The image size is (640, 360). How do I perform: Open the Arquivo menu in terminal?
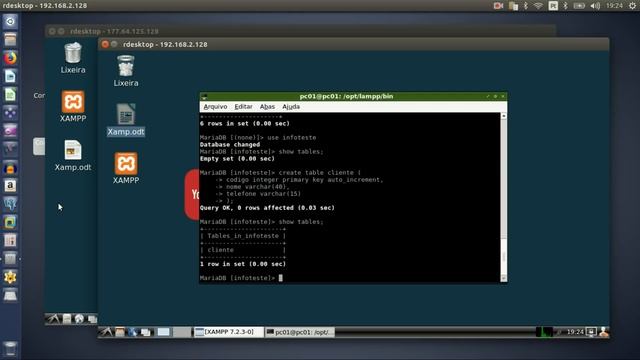(215, 107)
